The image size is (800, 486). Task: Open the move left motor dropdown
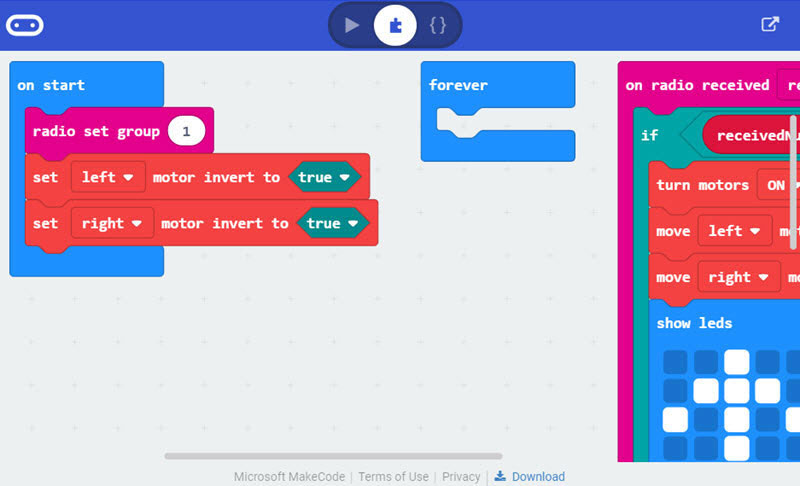point(735,231)
